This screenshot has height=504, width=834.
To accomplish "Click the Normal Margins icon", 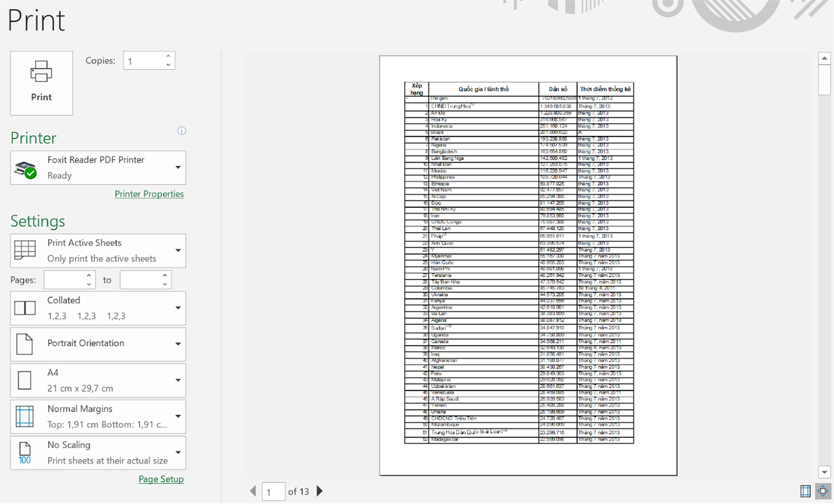I will [x=24, y=416].
